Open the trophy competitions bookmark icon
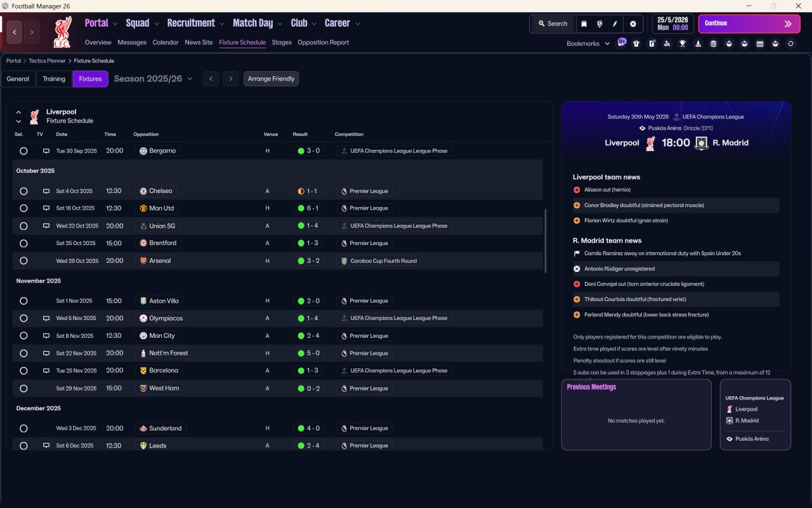Image resolution: width=812 pixels, height=508 pixels. [683, 44]
